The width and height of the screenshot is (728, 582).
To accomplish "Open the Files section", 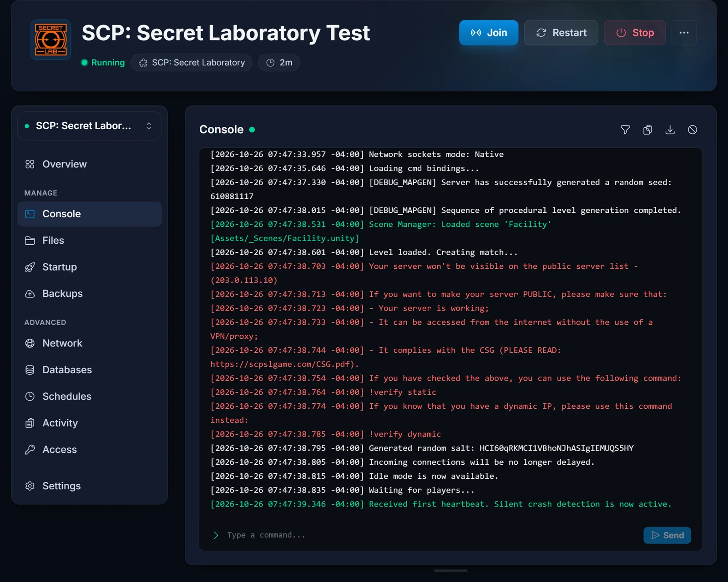I will click(90, 241).
